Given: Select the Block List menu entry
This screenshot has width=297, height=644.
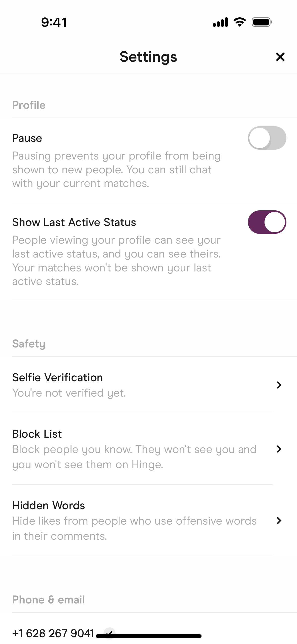Looking at the screenshot, I should (37, 434).
